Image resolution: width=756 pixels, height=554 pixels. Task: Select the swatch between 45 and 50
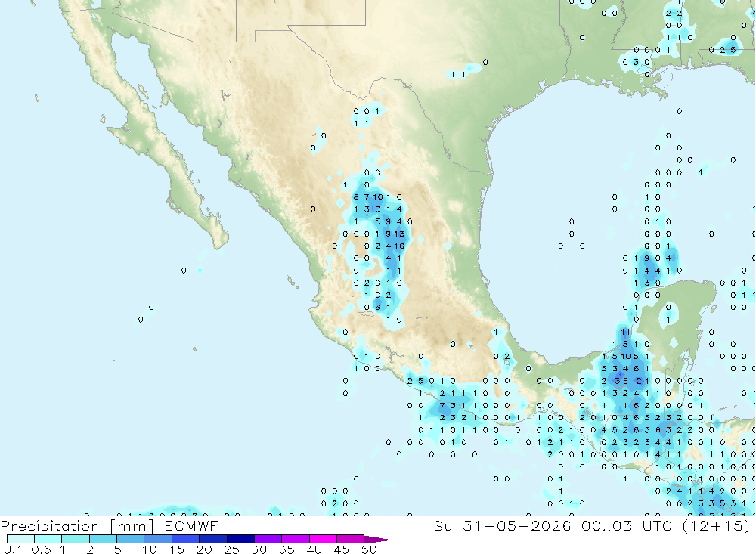(350, 539)
